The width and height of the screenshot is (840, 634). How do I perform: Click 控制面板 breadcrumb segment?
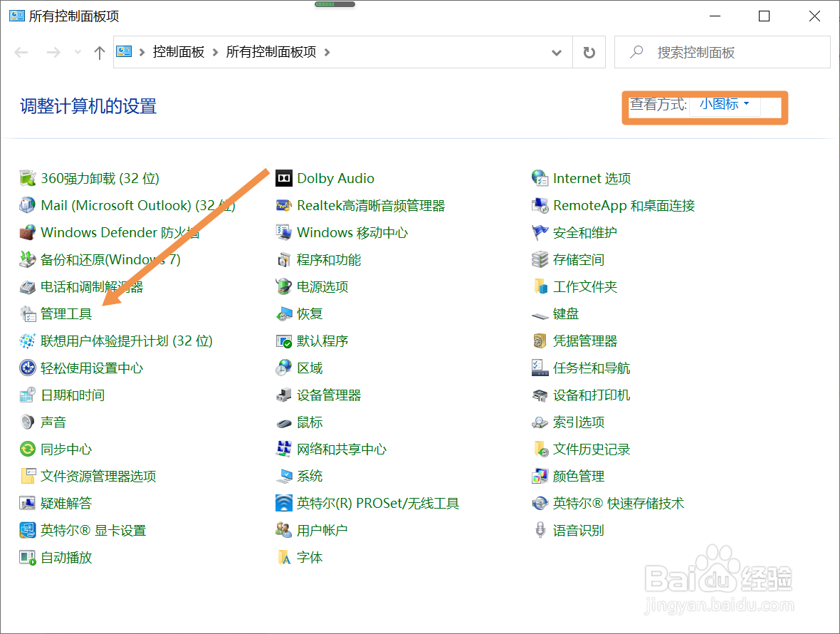179,52
